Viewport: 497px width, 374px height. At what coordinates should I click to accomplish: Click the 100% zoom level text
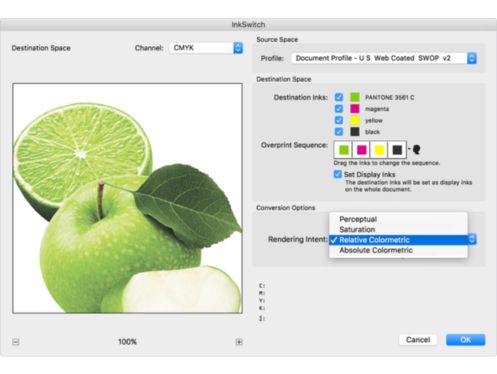tap(127, 342)
